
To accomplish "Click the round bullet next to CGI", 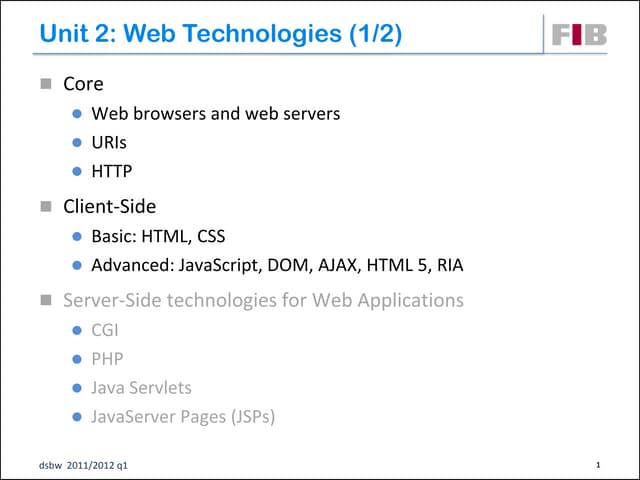I will (77, 329).
